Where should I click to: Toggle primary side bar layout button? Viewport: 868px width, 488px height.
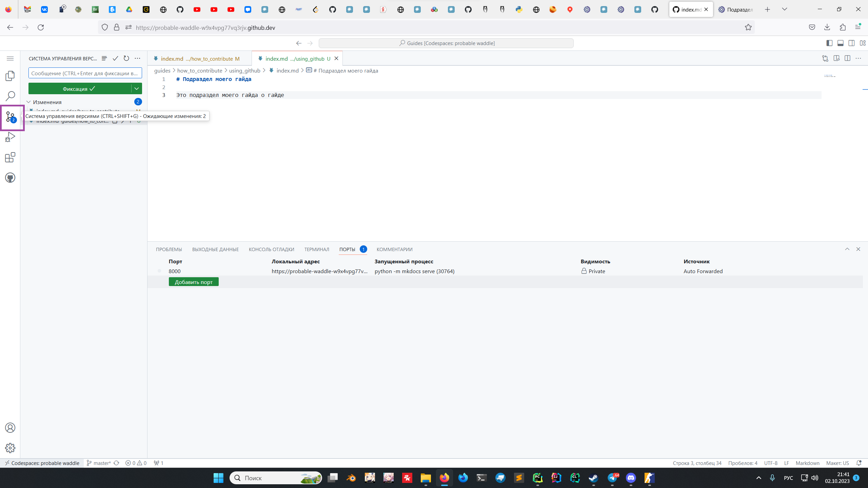click(829, 43)
